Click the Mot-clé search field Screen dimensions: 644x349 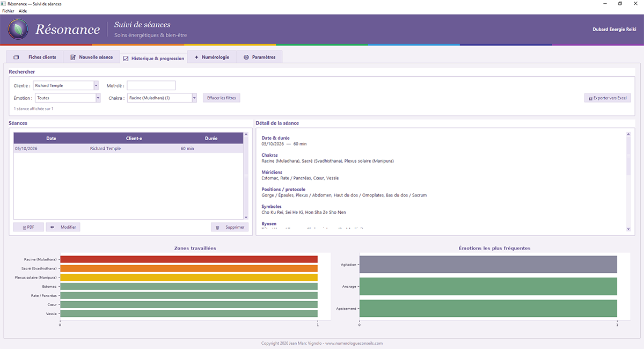tap(151, 85)
